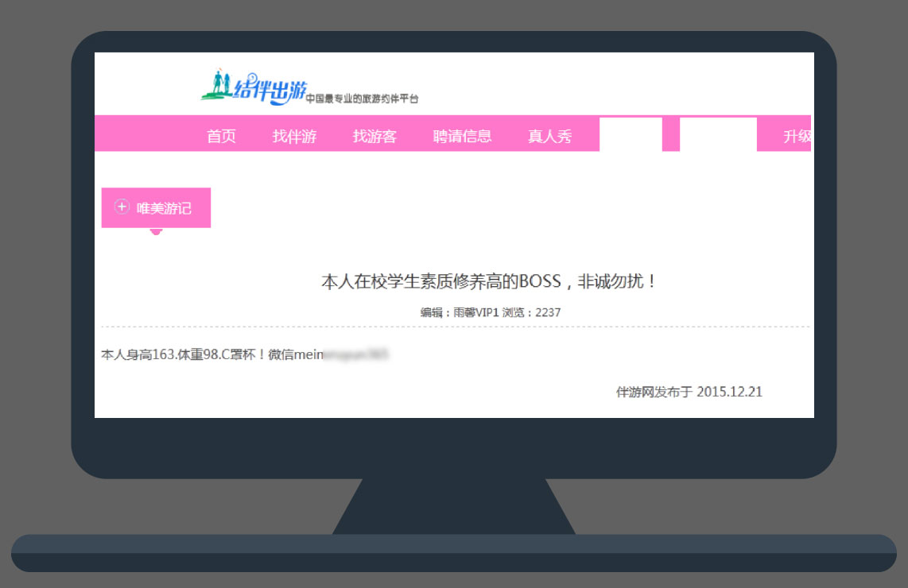Click the pink arrow below 唯美游记
Image resolution: width=908 pixels, height=588 pixels.
pos(156,232)
